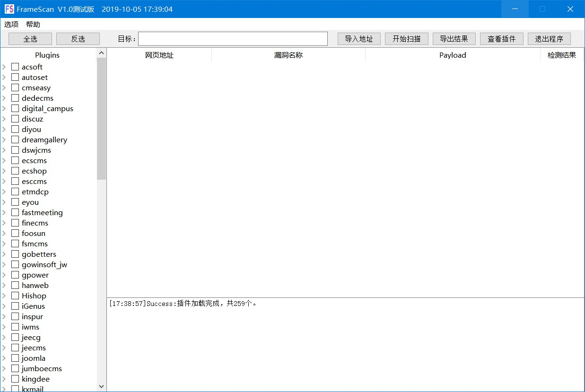585x392 pixels.
Task: Select the jeecg plugin label
Action: click(31, 337)
